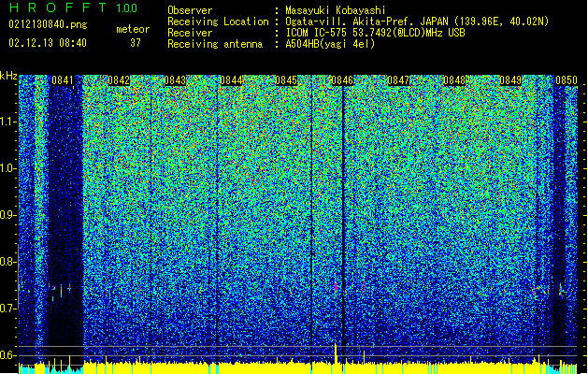
Task: Click the 0.9 frequency axis label
Action: [x=7, y=215]
